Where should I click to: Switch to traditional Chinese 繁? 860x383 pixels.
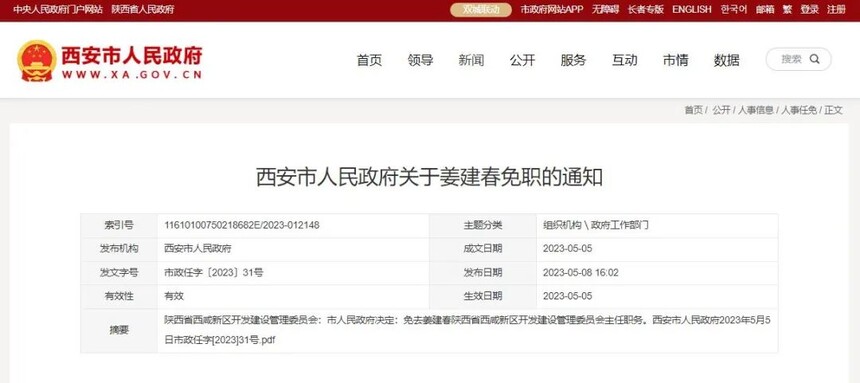pos(787,10)
